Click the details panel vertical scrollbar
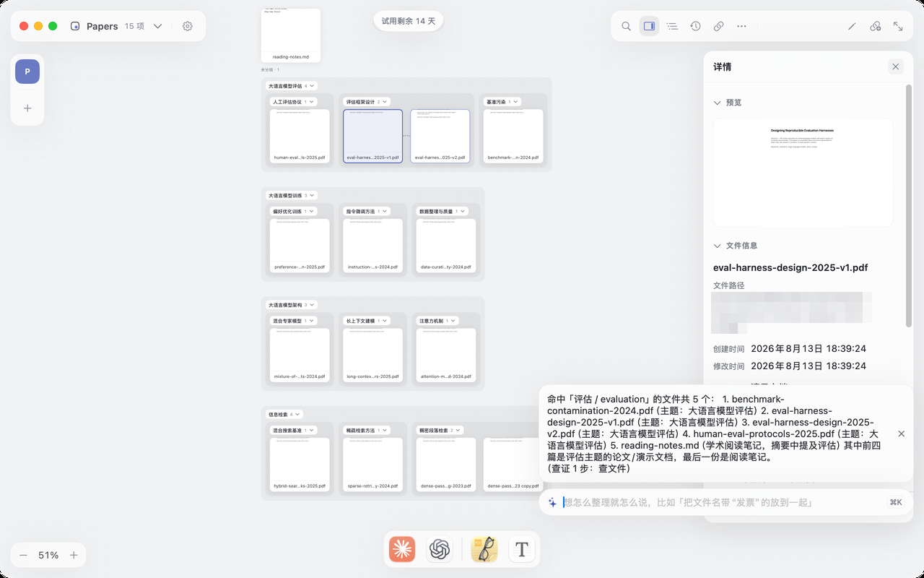 [910, 206]
